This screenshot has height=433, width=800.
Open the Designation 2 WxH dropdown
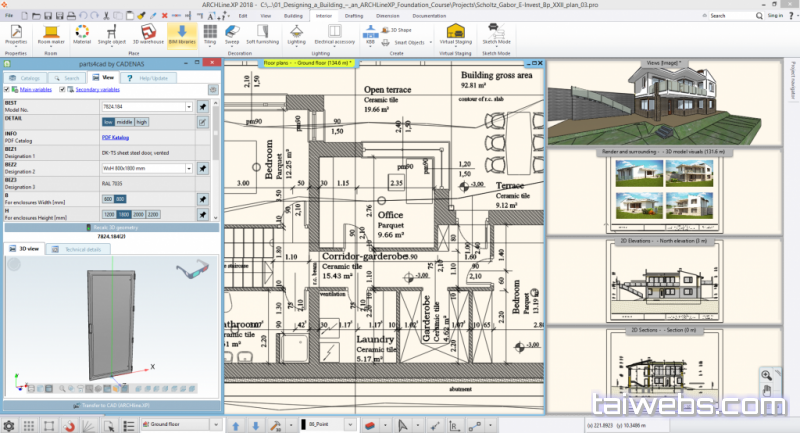pos(189,169)
